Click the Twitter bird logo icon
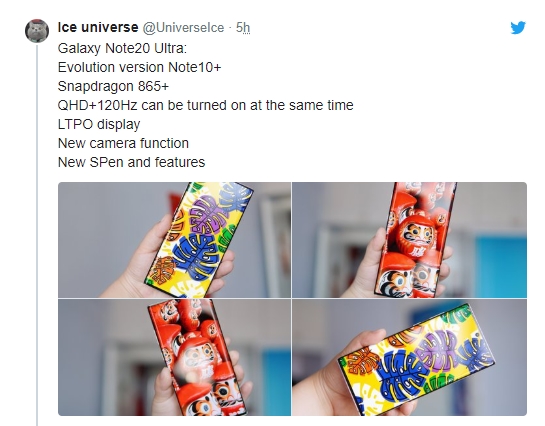 pos(518,27)
